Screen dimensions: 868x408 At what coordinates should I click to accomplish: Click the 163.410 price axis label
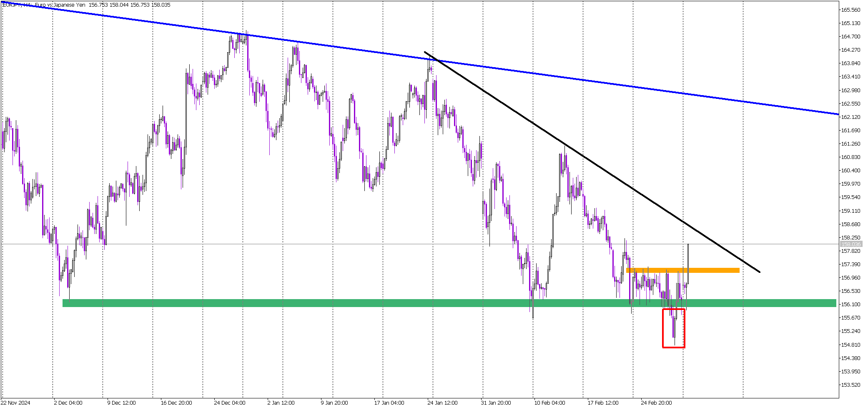(x=850, y=76)
